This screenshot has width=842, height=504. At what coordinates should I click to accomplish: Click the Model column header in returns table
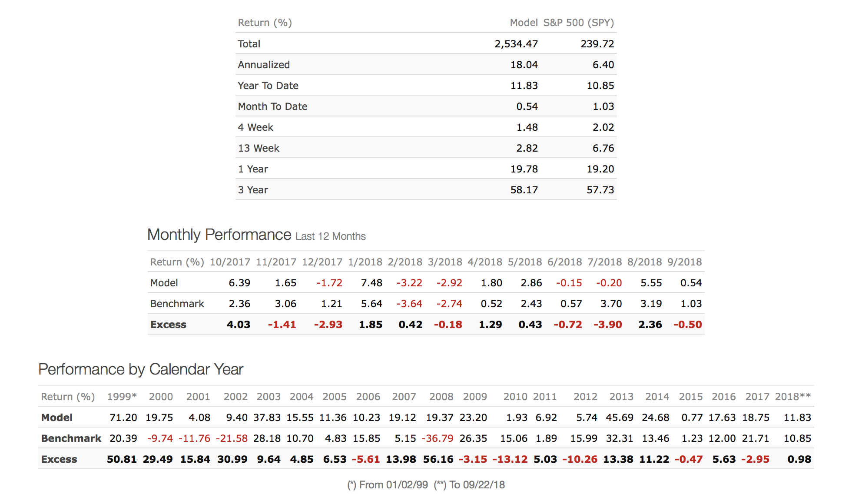[x=523, y=23]
